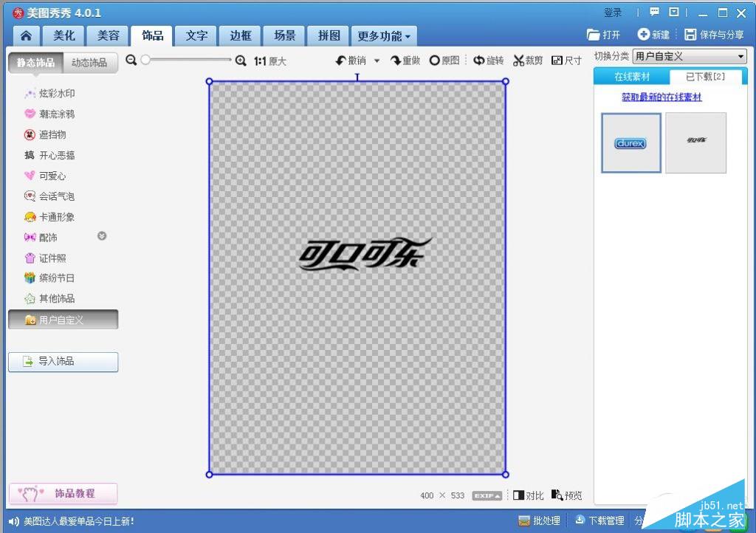Click the speaker announcement icon

(x=14, y=521)
